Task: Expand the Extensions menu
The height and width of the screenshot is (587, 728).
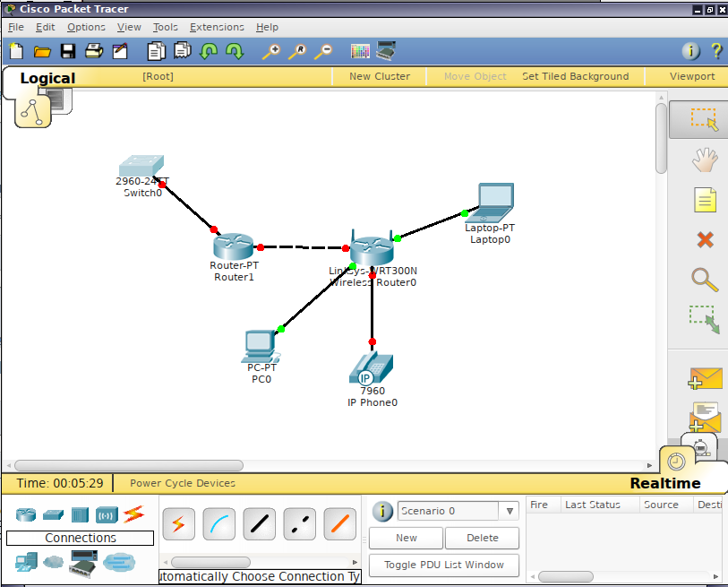Action: click(217, 27)
